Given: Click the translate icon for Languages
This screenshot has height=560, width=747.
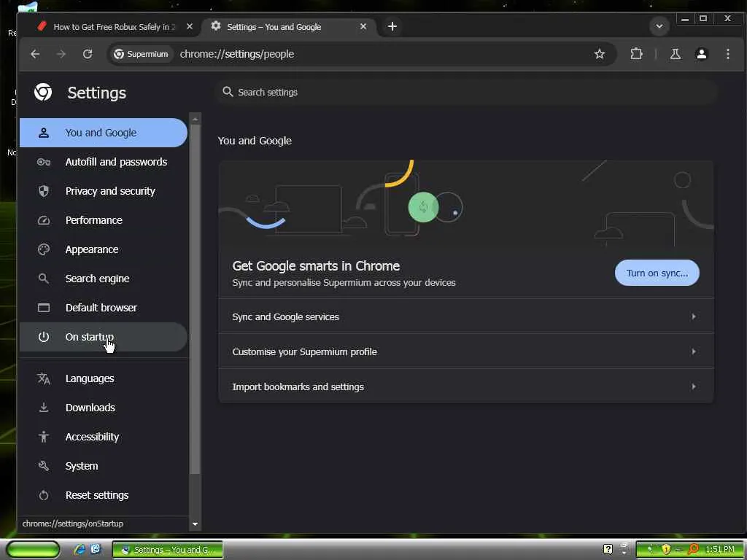Looking at the screenshot, I should click(43, 378).
